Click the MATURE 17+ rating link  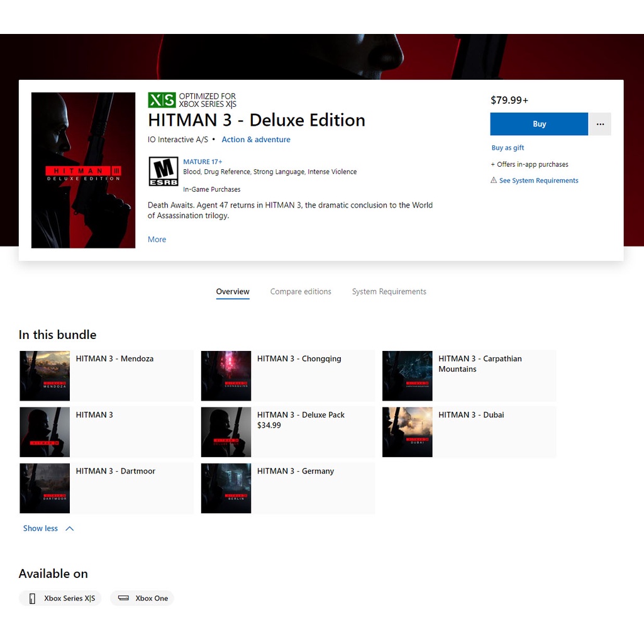click(x=203, y=162)
